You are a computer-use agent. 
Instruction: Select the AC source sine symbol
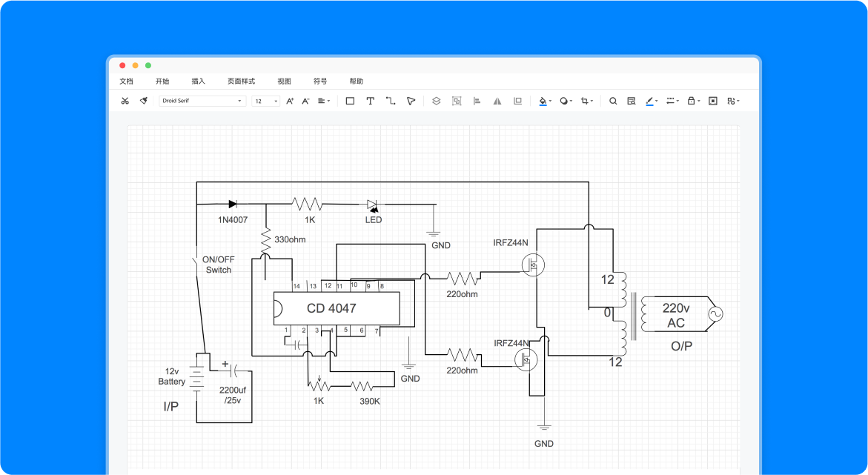(x=715, y=314)
